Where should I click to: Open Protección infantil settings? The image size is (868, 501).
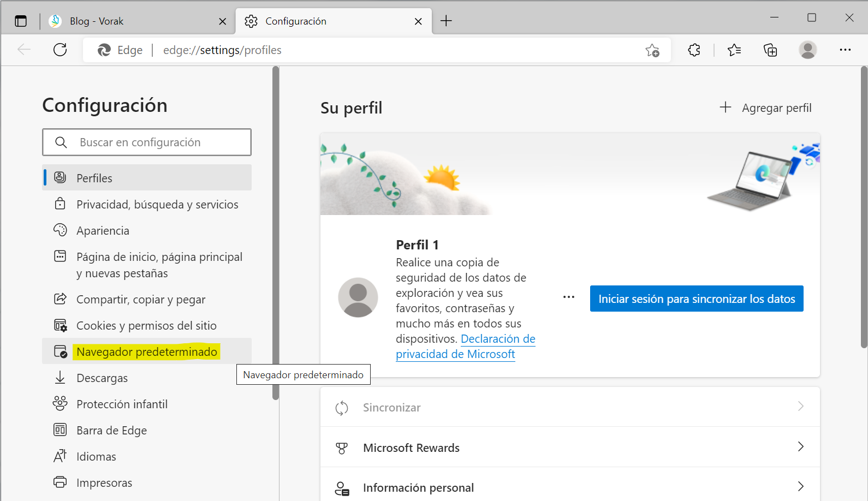(147, 404)
